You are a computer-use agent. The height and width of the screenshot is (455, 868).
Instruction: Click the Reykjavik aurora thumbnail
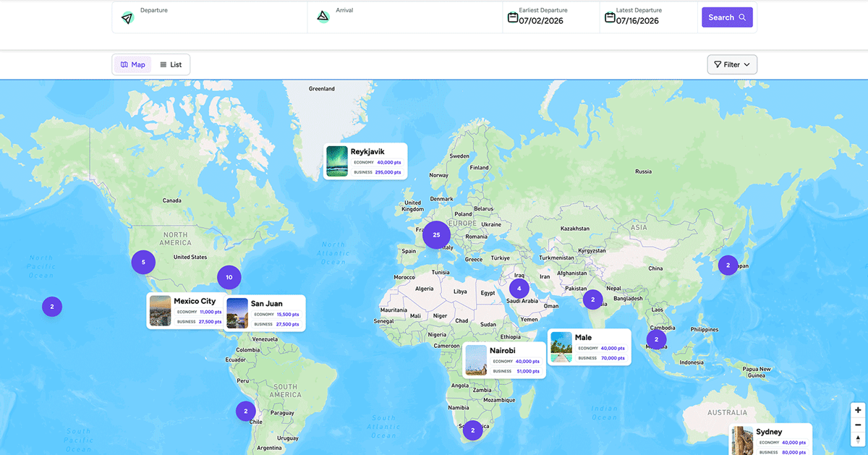click(337, 161)
